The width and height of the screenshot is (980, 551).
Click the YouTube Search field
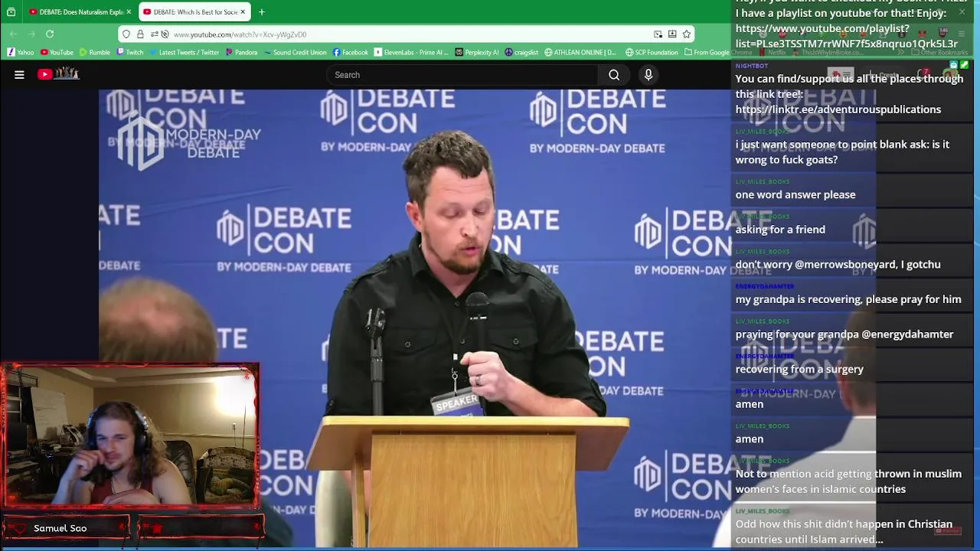(x=463, y=75)
